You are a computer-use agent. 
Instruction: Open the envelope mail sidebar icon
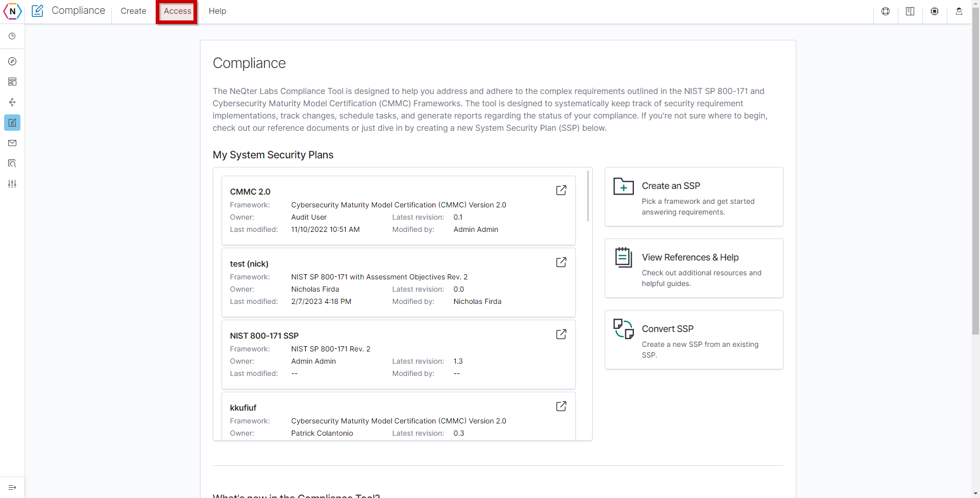[12, 143]
